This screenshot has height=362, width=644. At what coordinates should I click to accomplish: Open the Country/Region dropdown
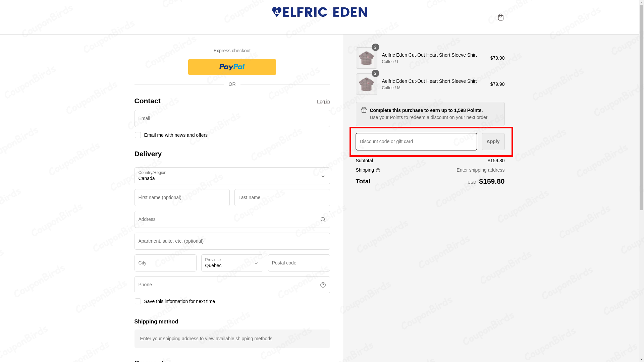pyautogui.click(x=232, y=176)
